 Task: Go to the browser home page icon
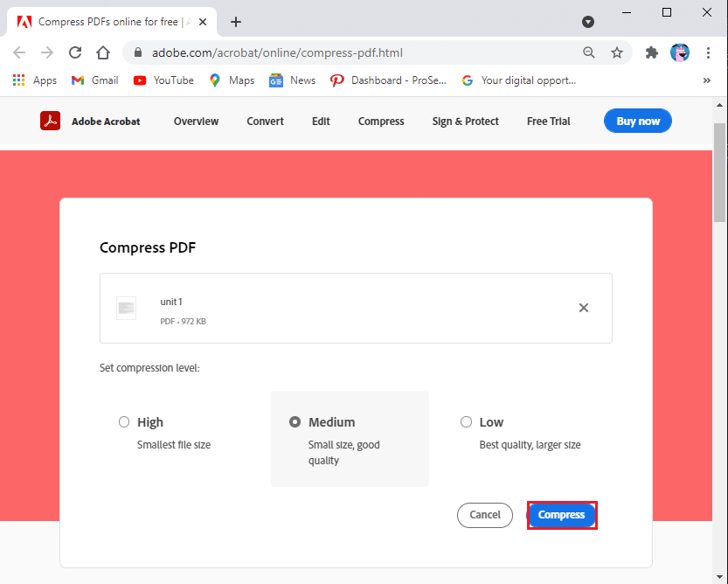(103, 52)
